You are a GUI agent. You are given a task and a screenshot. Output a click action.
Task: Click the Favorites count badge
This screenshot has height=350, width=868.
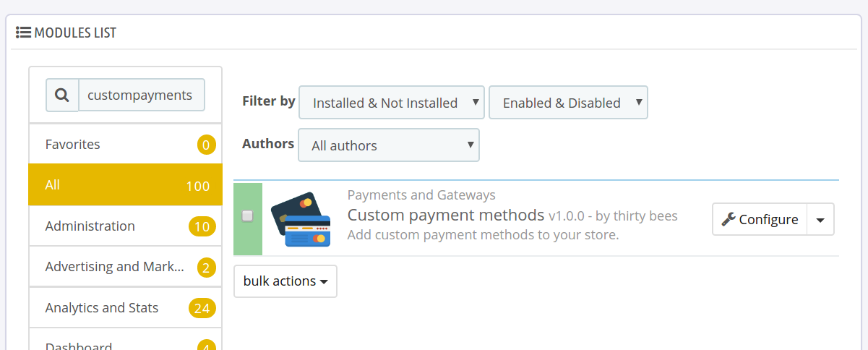206,145
